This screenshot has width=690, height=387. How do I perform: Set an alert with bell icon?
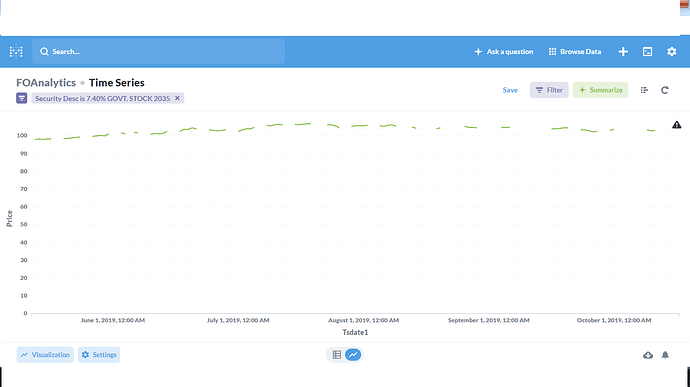coord(665,355)
